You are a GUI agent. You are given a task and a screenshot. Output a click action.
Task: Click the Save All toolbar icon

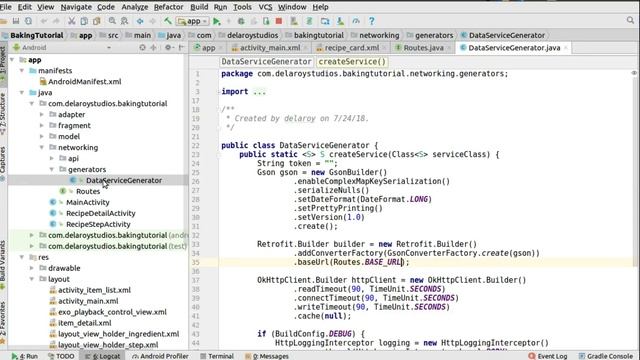tap(16, 21)
